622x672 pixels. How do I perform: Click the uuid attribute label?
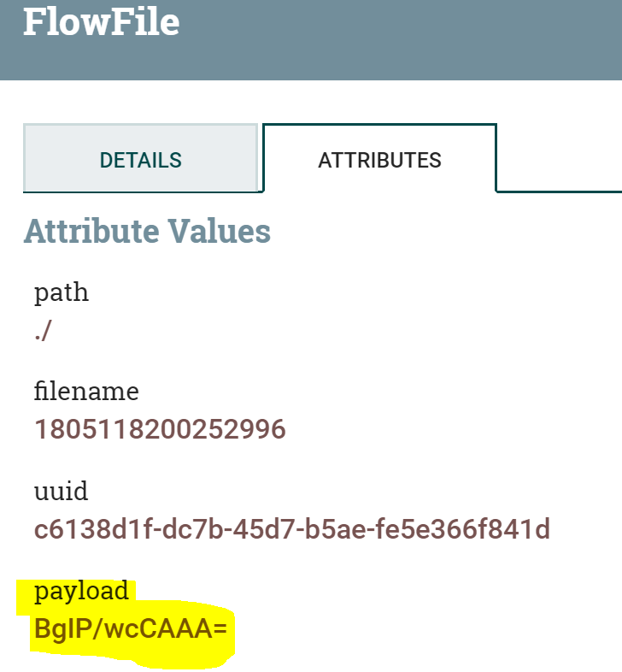pos(62,492)
